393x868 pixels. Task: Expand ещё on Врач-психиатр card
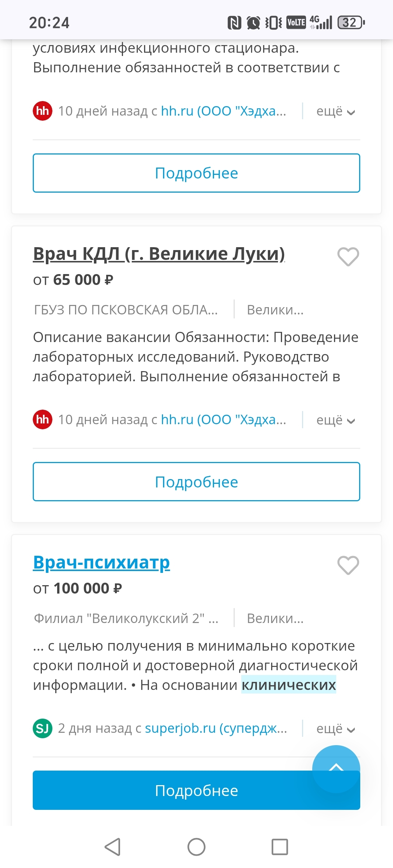(335, 728)
